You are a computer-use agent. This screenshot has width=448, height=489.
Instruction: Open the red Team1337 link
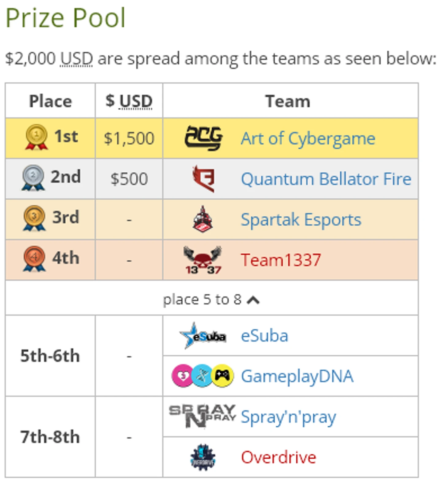[x=281, y=260]
